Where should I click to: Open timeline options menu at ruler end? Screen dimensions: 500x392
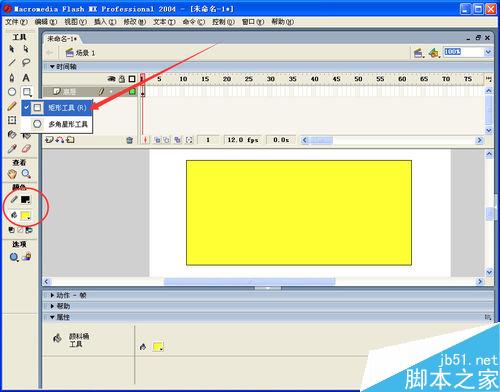pos(488,79)
